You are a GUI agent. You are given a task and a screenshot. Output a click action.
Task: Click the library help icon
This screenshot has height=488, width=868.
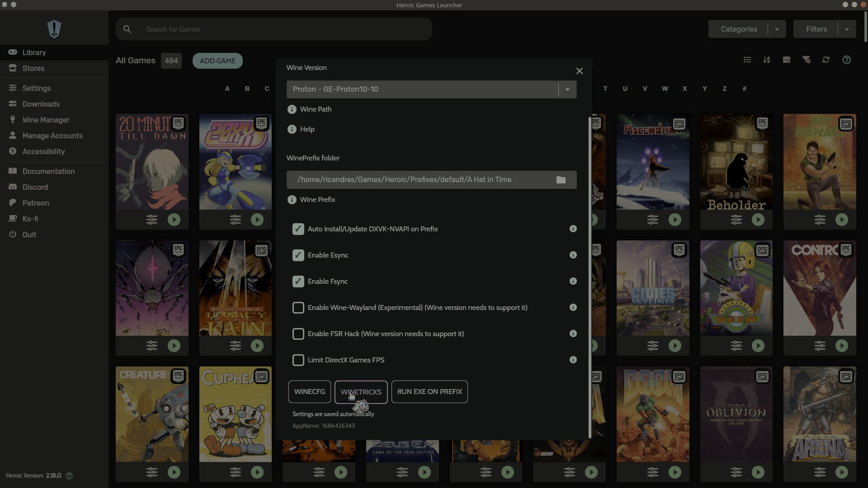click(x=847, y=60)
